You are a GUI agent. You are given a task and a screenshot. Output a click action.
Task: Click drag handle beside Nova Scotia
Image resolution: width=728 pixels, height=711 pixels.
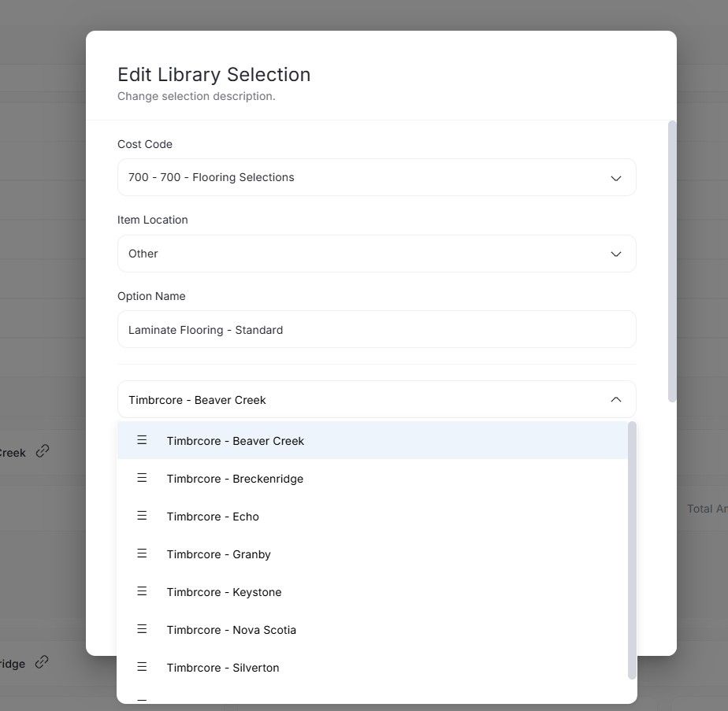[x=142, y=629]
